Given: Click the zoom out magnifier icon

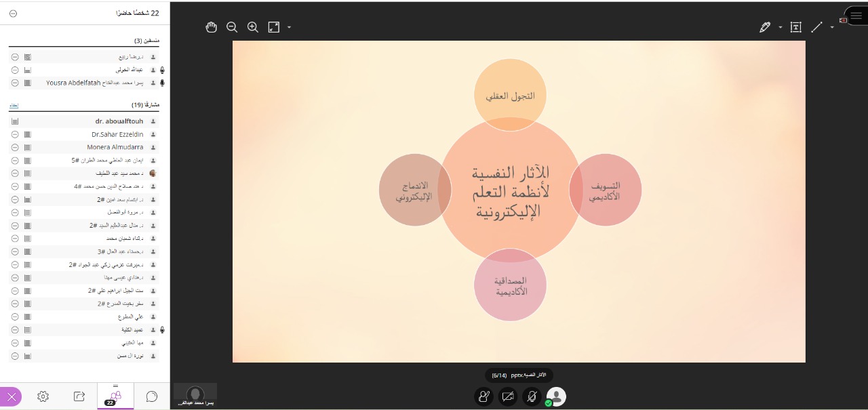Looking at the screenshot, I should click(x=232, y=27).
